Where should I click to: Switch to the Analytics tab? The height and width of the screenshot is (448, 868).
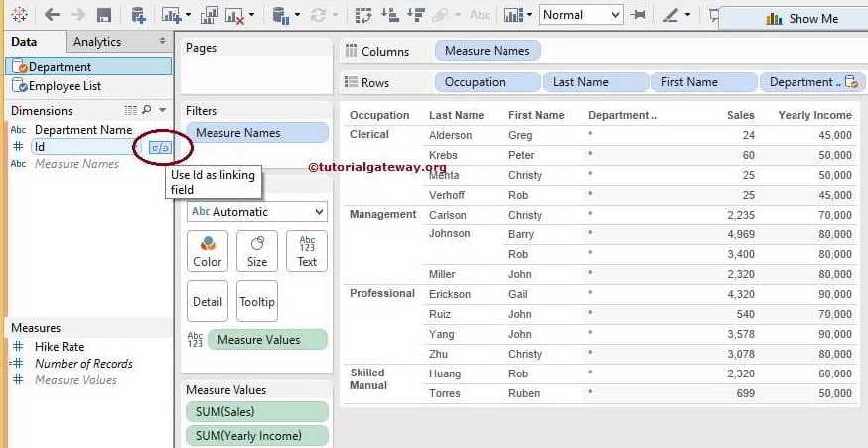click(97, 42)
